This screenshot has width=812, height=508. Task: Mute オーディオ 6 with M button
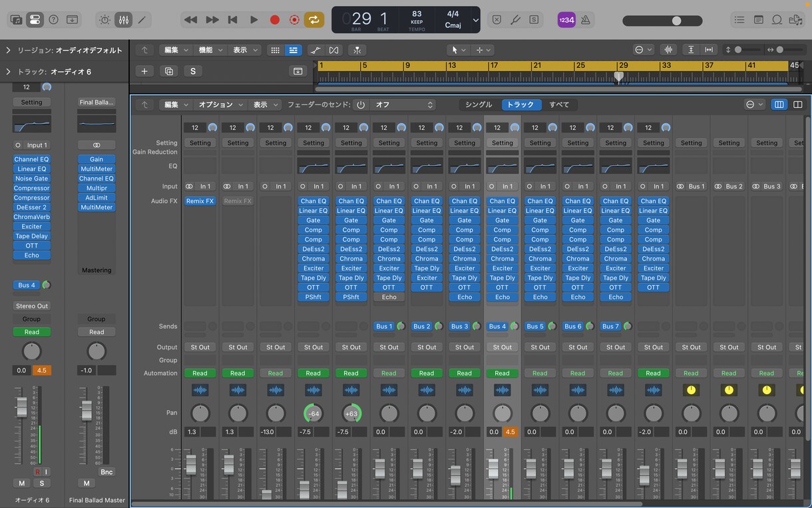pyautogui.click(x=21, y=483)
